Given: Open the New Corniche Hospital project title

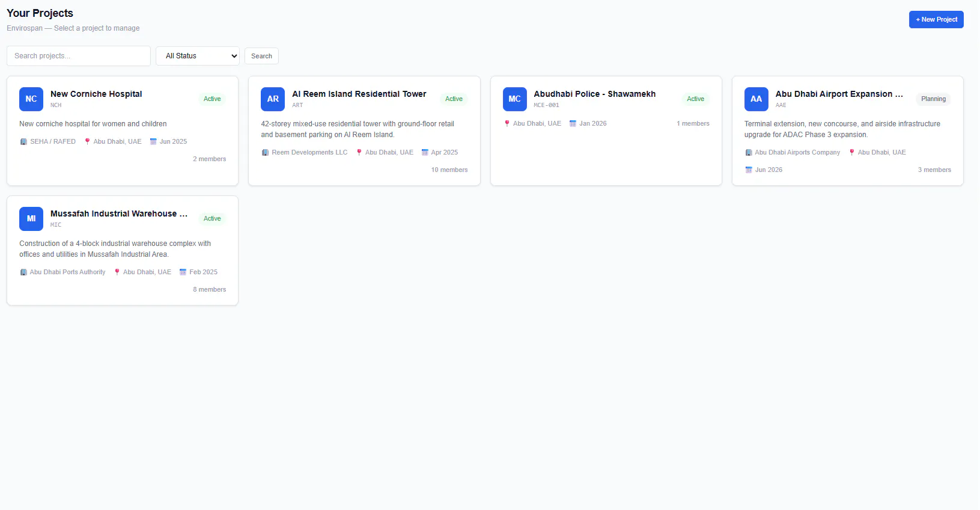Looking at the screenshot, I should tap(96, 94).
